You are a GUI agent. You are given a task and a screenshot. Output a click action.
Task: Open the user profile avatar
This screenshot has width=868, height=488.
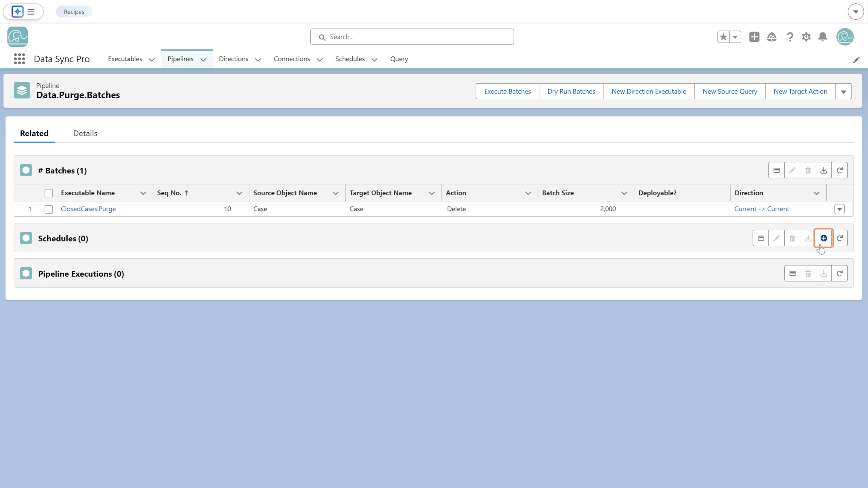844,37
